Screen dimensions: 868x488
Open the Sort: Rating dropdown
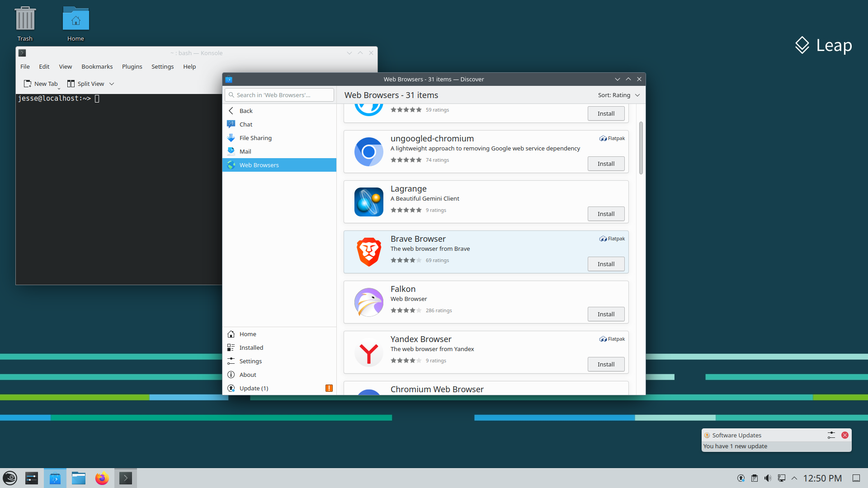coord(618,95)
